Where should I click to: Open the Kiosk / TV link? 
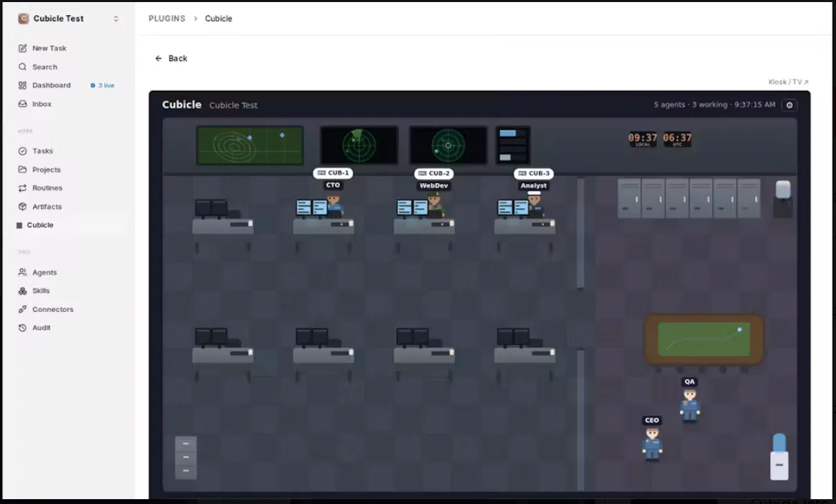(788, 82)
